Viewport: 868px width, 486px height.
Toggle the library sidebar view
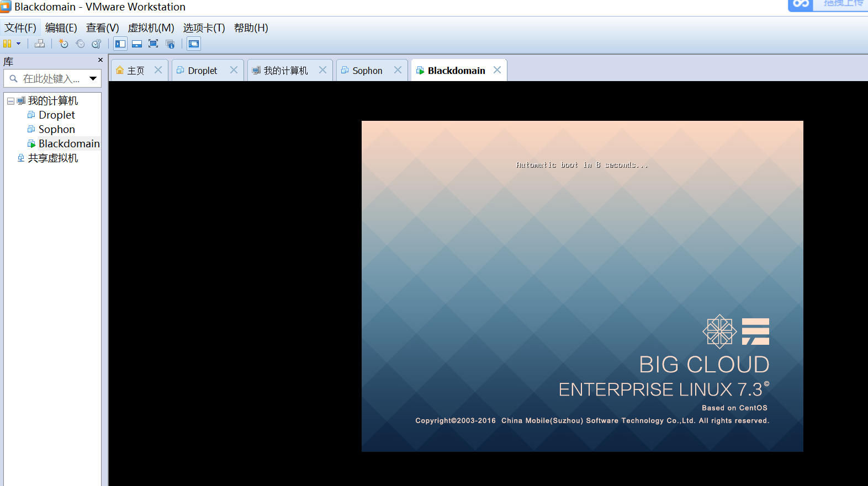coord(120,44)
